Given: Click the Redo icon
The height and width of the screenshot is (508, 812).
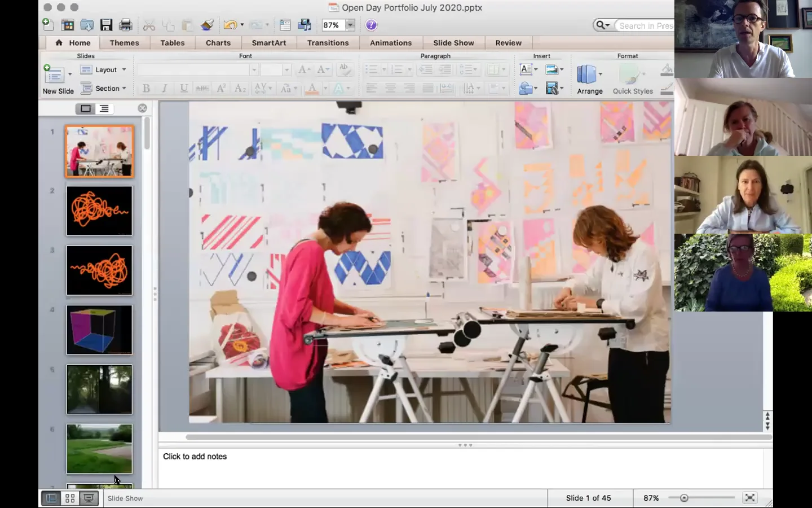Looking at the screenshot, I should pyautogui.click(x=256, y=25).
